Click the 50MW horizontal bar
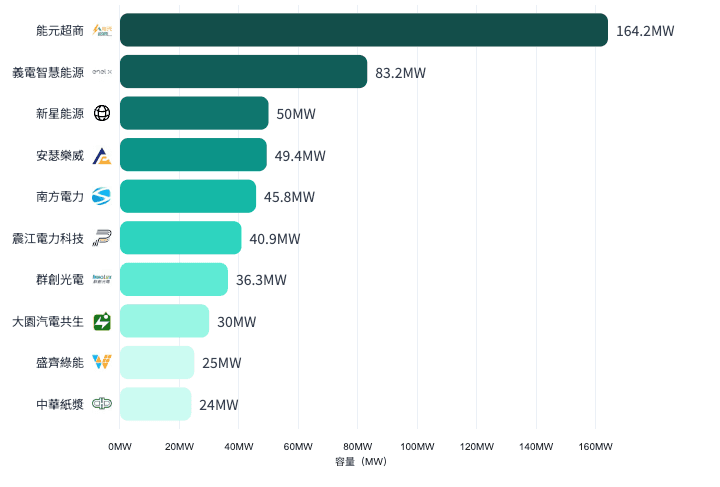The height and width of the screenshot is (487, 720). point(194,113)
